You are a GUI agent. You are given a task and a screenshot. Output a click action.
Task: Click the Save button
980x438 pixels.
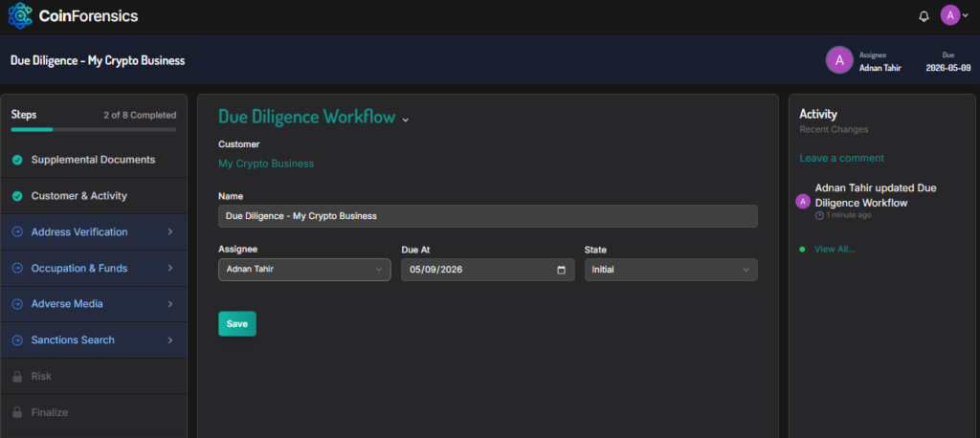[x=236, y=324]
